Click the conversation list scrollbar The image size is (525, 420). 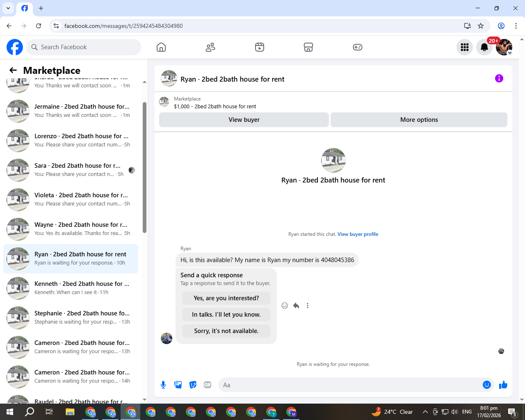144,167
